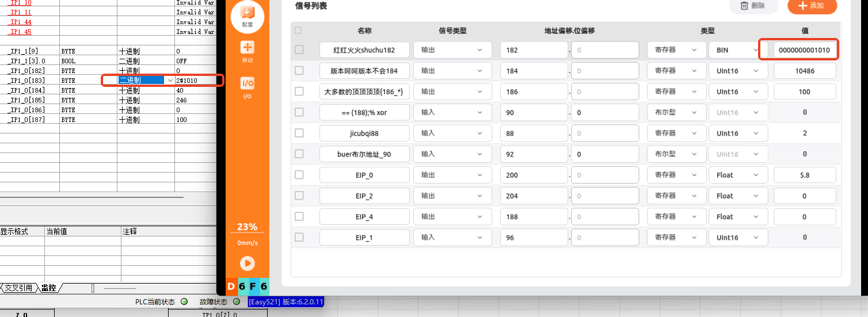The width and height of the screenshot is (868, 317).
Task: Open the BIN type dropdown
Action: click(738, 50)
